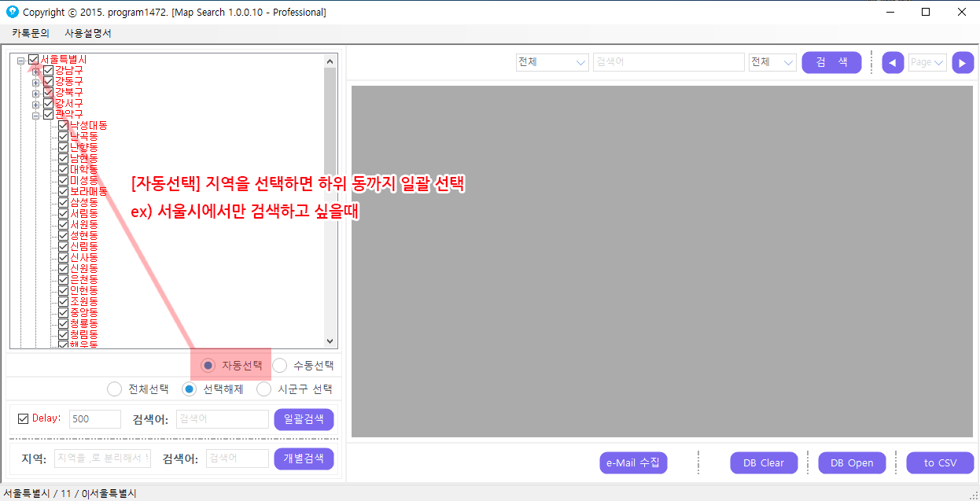Open the 카톡문의 menu
The height and width of the screenshot is (501, 980).
(x=31, y=33)
